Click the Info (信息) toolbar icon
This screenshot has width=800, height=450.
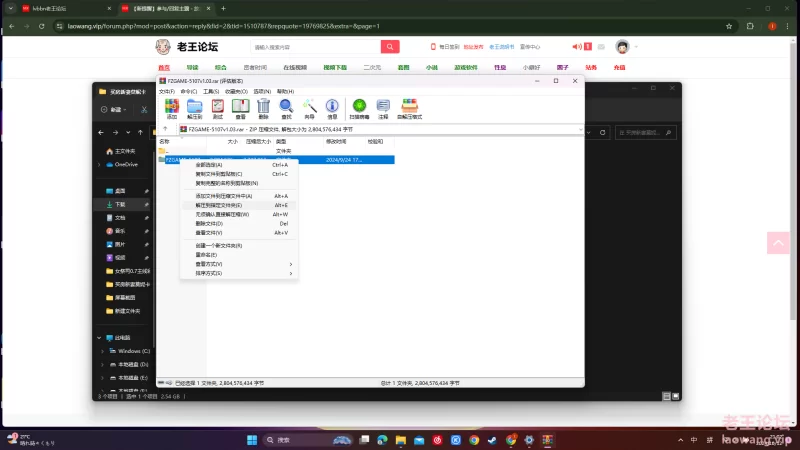coord(332,109)
